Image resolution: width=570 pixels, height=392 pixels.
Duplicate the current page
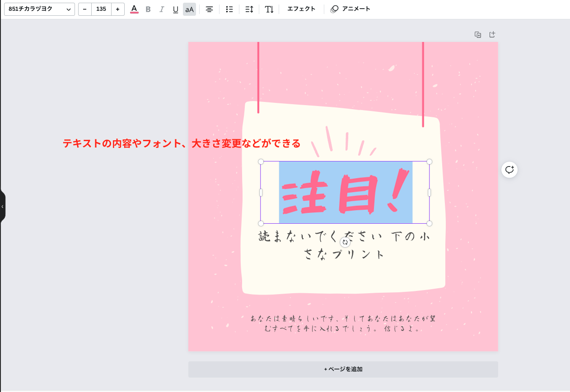477,34
